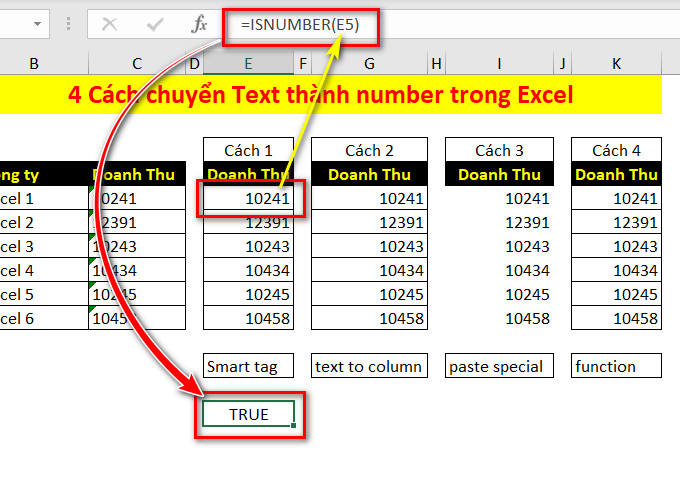680x495 pixels.
Task: Select column E header
Action: (x=248, y=64)
